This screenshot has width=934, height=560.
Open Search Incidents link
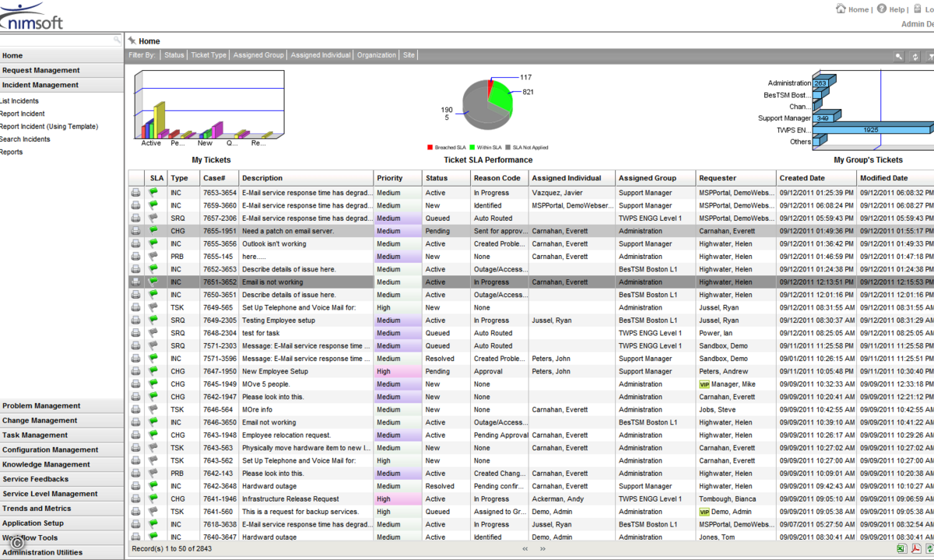tap(25, 139)
